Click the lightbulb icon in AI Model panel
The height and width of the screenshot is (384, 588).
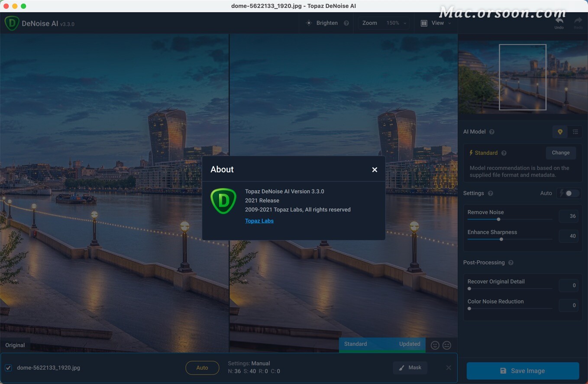[x=559, y=131]
